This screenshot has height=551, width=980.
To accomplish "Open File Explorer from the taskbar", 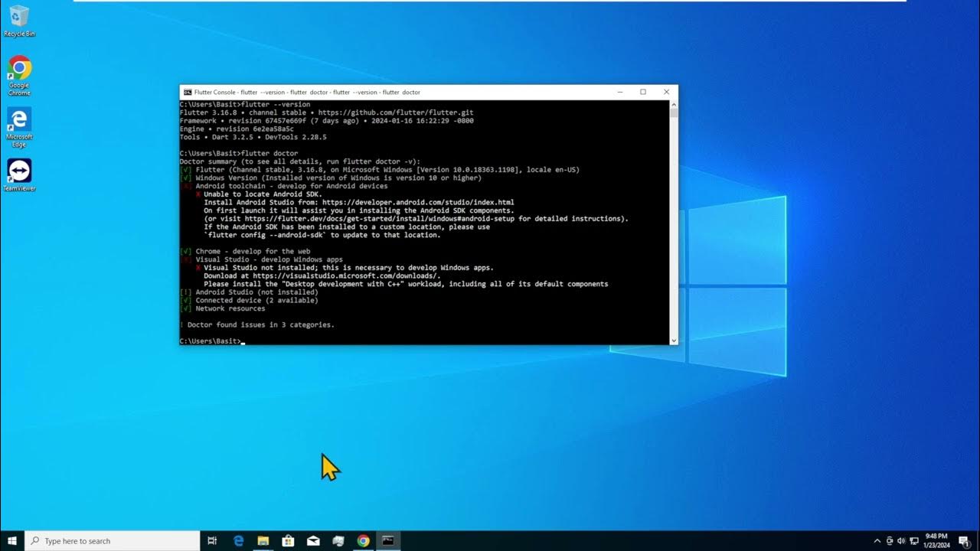I will pyautogui.click(x=263, y=541).
